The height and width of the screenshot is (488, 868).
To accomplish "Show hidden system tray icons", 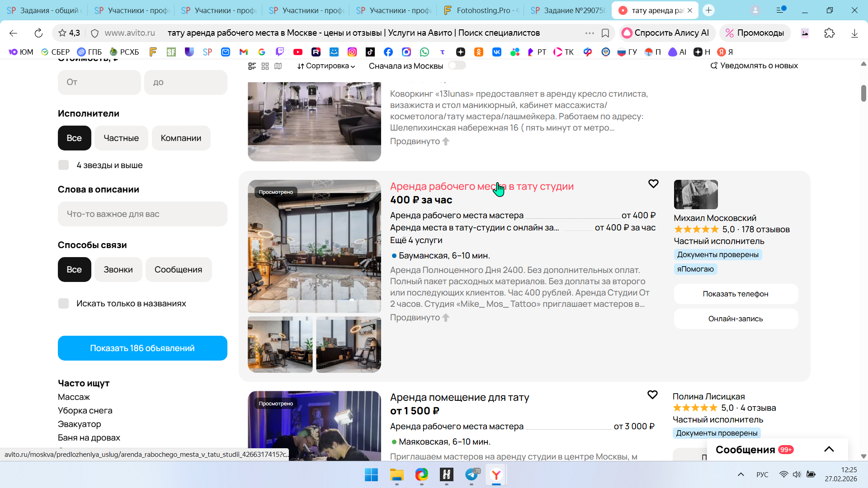I will point(741,474).
